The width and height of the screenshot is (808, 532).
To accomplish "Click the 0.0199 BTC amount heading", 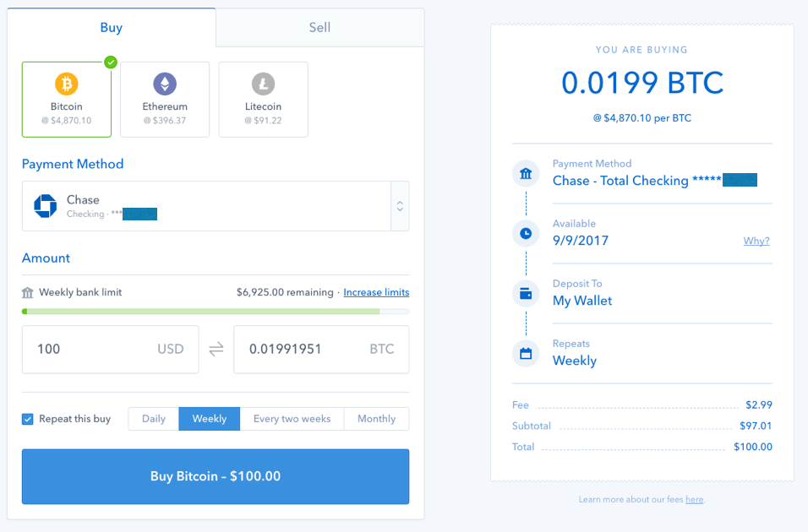I will click(642, 83).
